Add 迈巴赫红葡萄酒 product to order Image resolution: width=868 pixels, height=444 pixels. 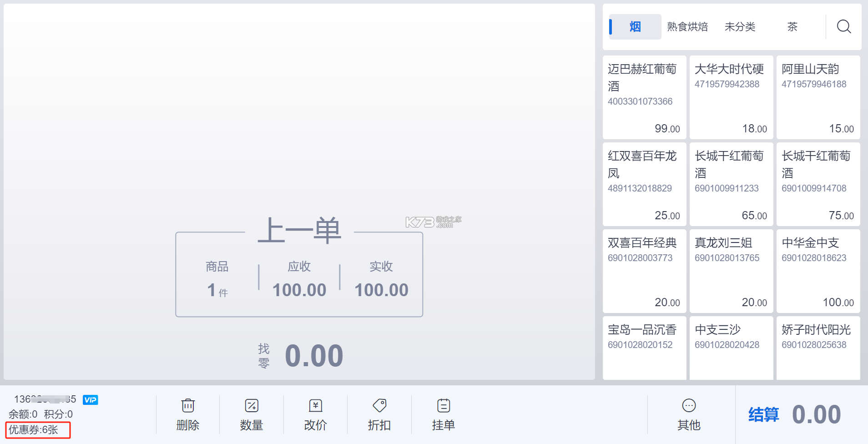tap(644, 97)
